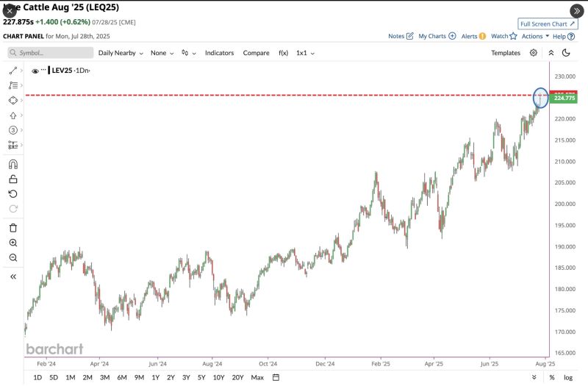Screen dimensions: 588x386
Task: Open the Templates option
Action: pyautogui.click(x=506, y=53)
